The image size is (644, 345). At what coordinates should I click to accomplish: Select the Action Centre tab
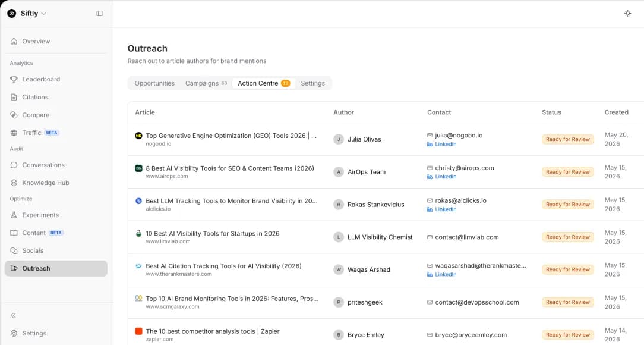pos(264,83)
